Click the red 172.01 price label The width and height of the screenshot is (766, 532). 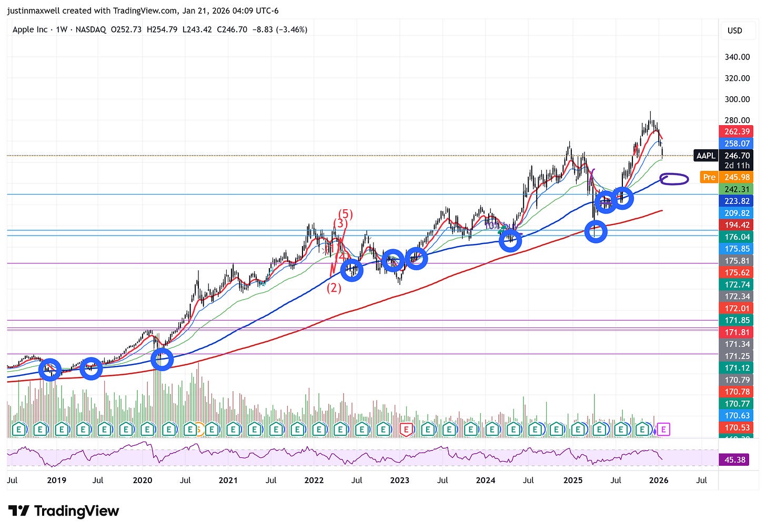click(737, 309)
